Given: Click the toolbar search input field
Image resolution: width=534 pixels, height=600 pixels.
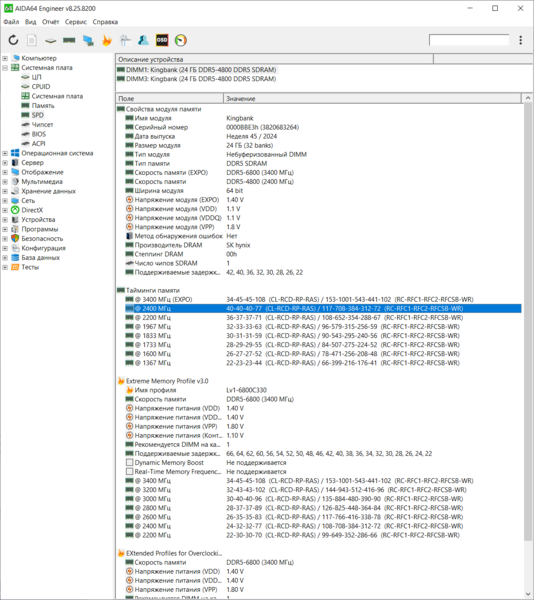Looking at the screenshot, I should [x=469, y=40].
